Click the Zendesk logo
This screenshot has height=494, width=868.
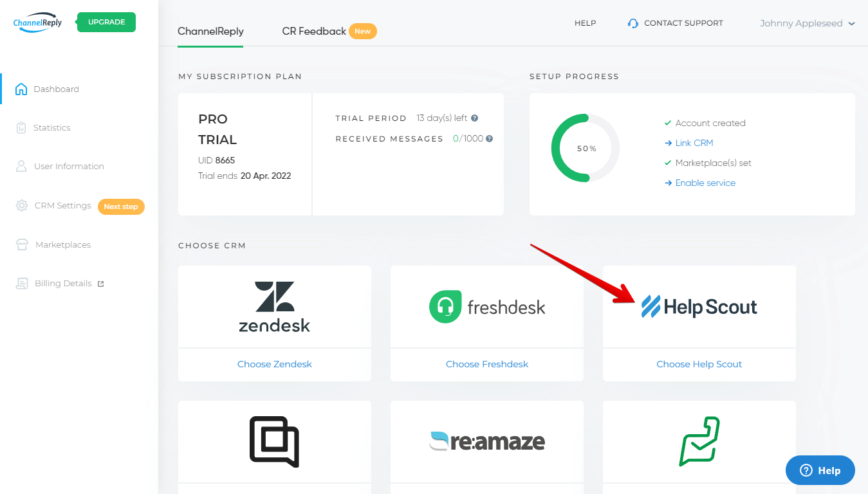275,307
